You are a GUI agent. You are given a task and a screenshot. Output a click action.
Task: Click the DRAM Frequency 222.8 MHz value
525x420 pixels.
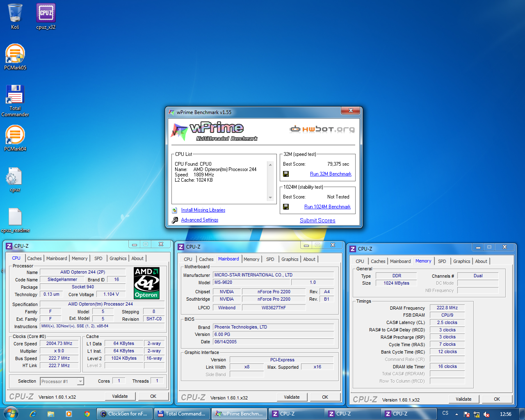pyautogui.click(x=447, y=308)
